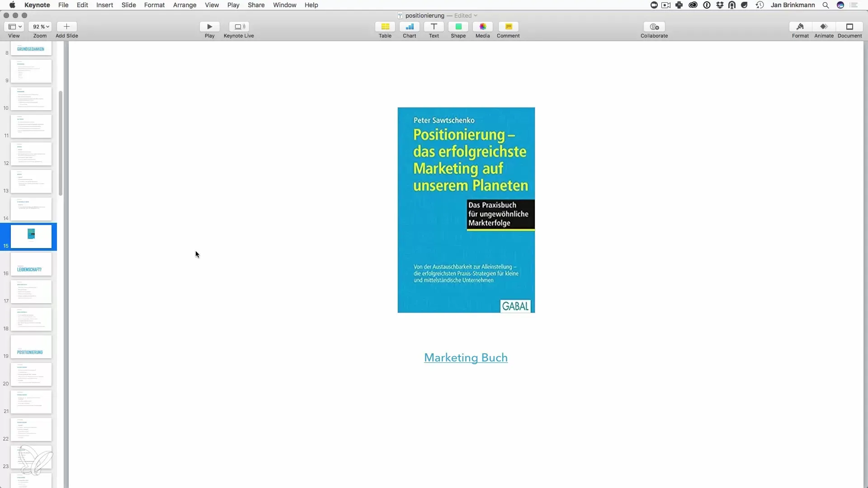868x488 pixels.
Task: Open the Format menu
Action: click(155, 5)
